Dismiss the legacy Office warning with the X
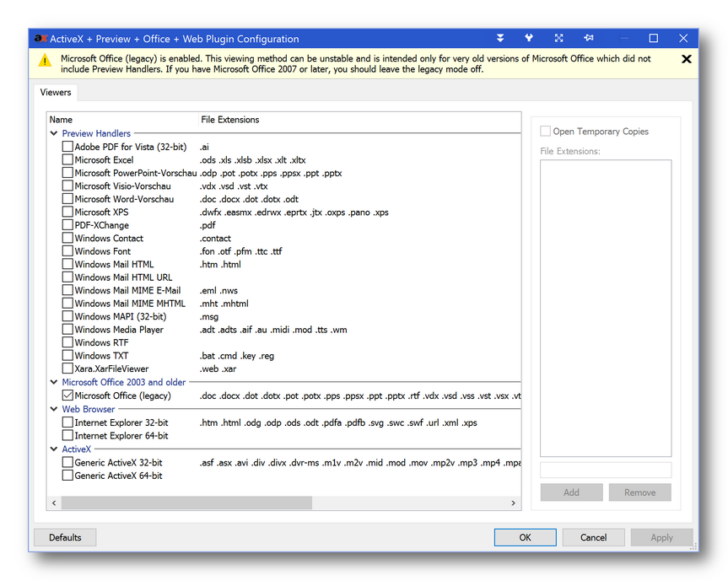 tap(686, 59)
